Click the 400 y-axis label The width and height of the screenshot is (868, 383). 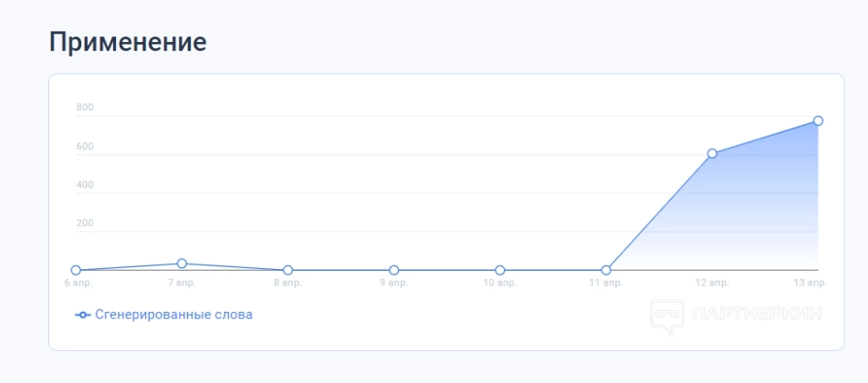coord(85,185)
